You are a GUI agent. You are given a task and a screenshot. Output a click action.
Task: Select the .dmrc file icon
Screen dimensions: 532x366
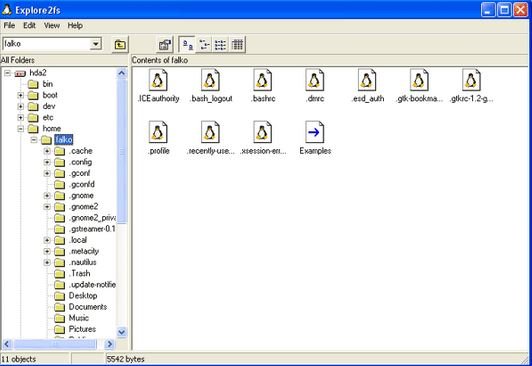click(x=315, y=80)
